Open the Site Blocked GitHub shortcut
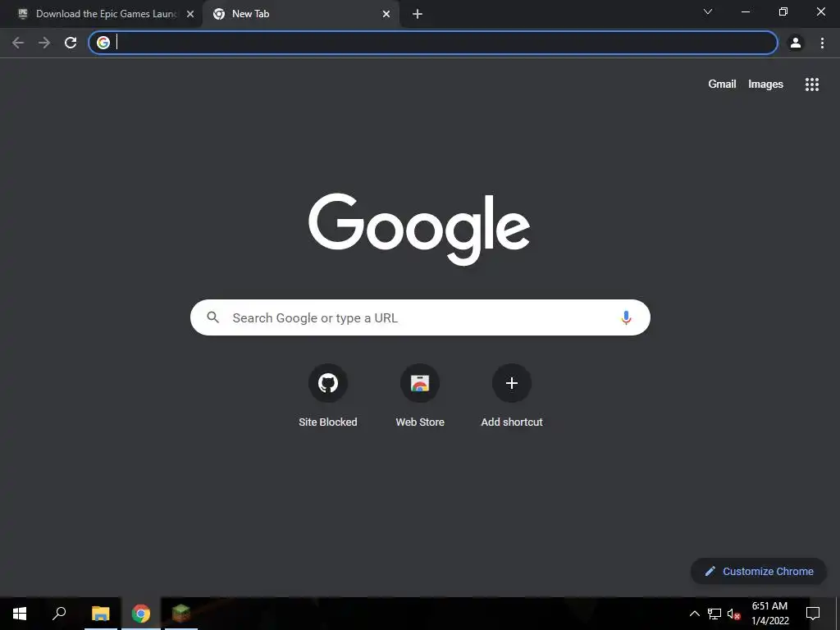Viewport: 840px width, 630px height. (328, 396)
